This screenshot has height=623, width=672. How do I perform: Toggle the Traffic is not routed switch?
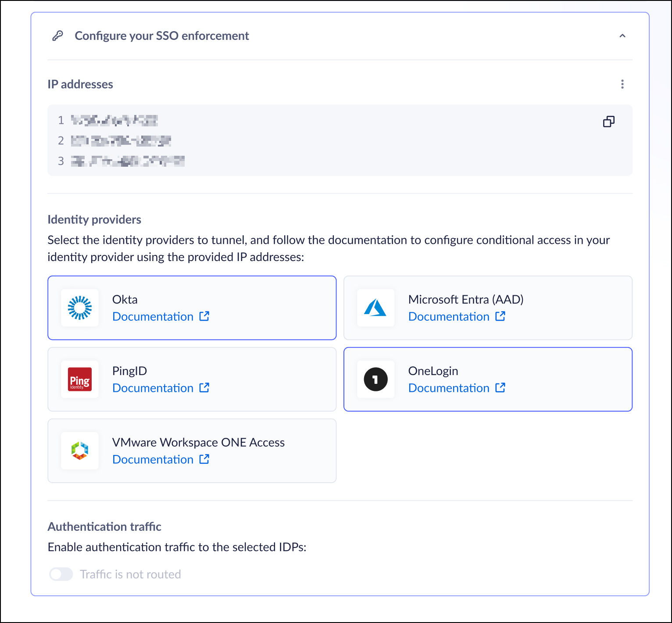61,574
